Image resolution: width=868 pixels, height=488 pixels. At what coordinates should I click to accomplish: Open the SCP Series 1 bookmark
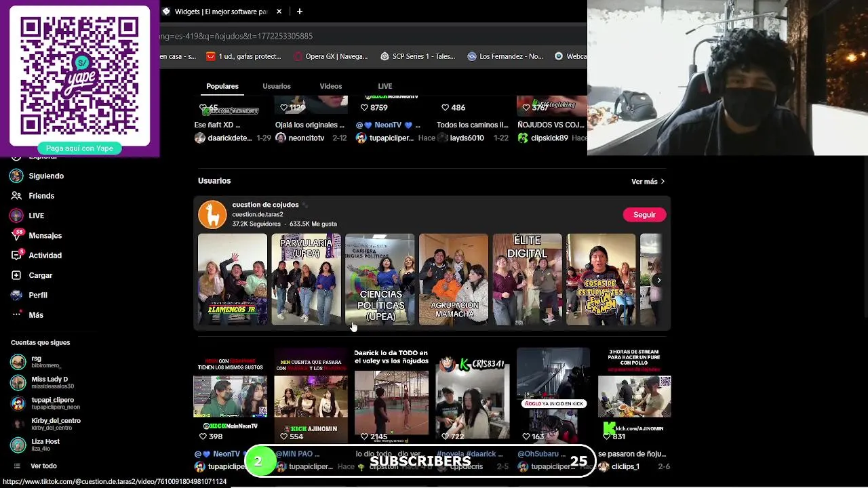tap(418, 56)
